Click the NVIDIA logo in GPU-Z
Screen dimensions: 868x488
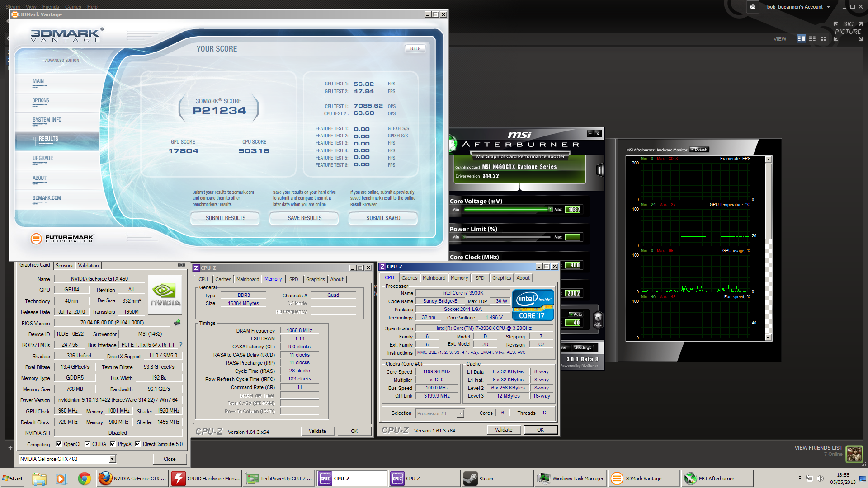point(165,295)
